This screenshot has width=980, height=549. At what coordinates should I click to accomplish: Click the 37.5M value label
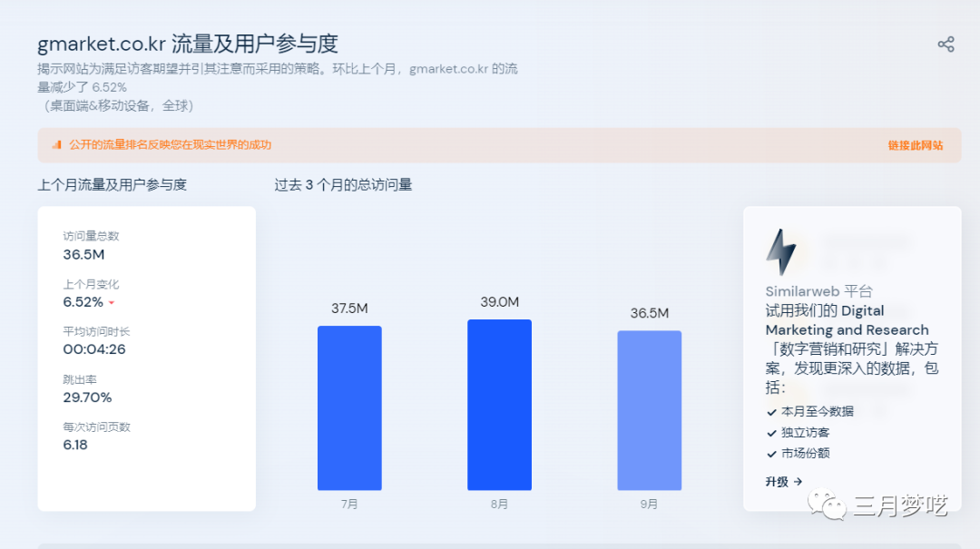pyautogui.click(x=349, y=309)
